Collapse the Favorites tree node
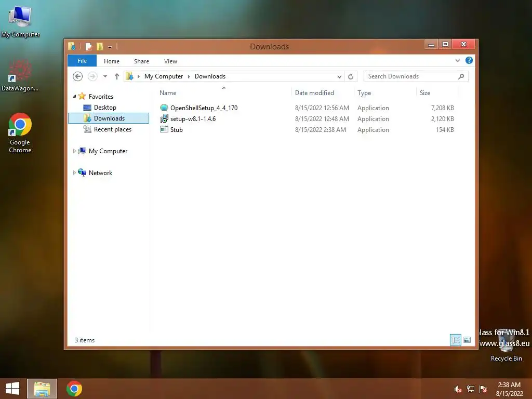The image size is (532, 399). click(75, 96)
